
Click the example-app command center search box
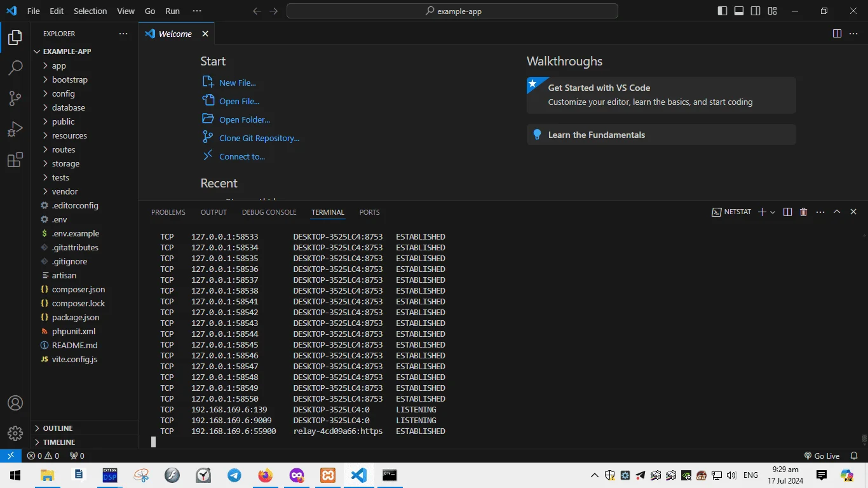(x=452, y=11)
